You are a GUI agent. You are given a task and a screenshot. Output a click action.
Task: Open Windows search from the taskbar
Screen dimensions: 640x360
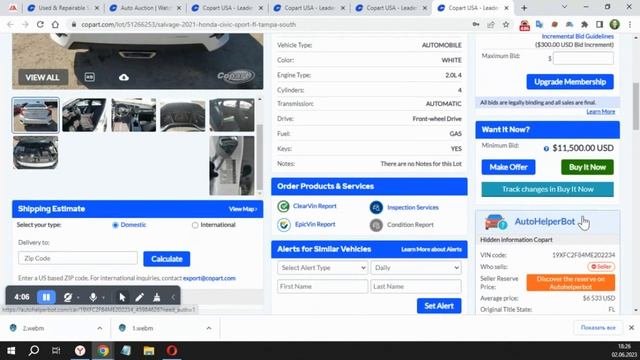coord(34,351)
